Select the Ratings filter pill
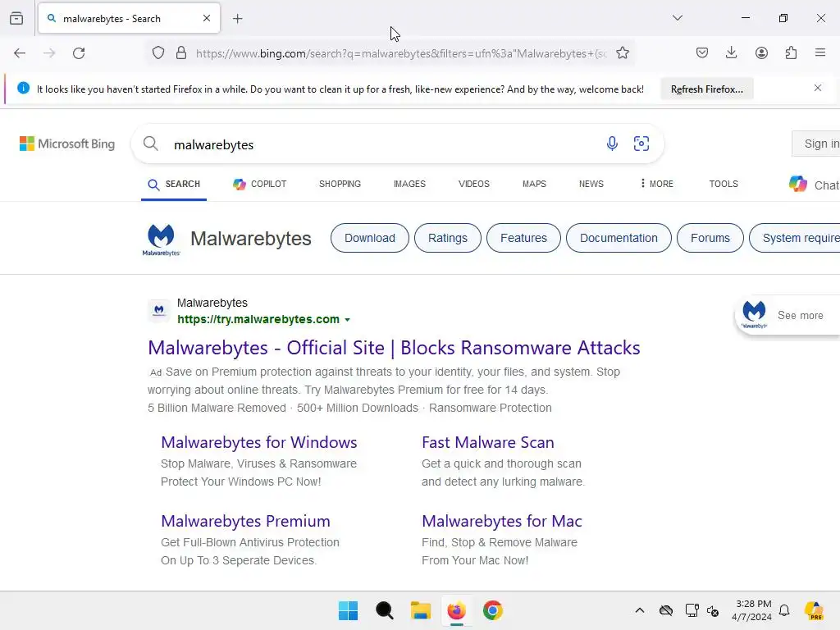This screenshot has width=840, height=630. pos(447,238)
